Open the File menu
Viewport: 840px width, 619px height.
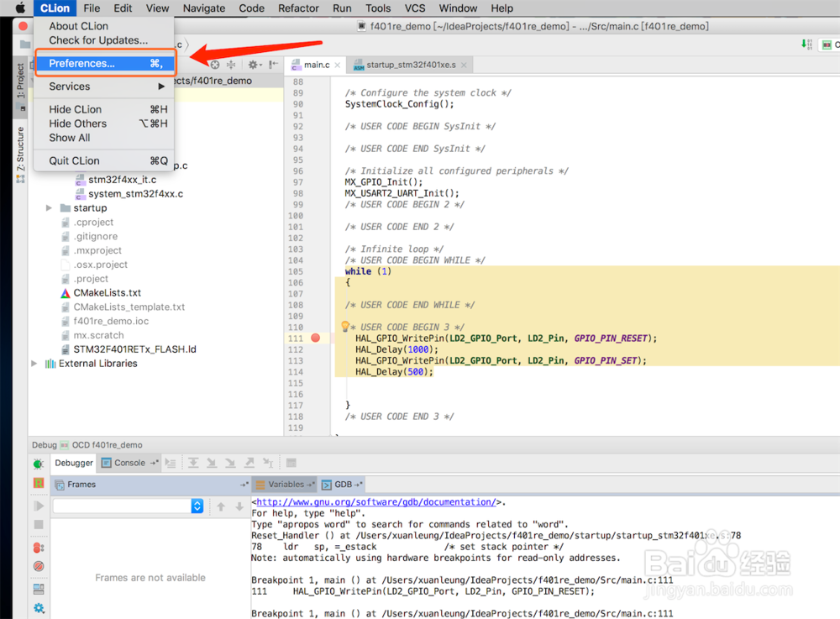[92, 8]
